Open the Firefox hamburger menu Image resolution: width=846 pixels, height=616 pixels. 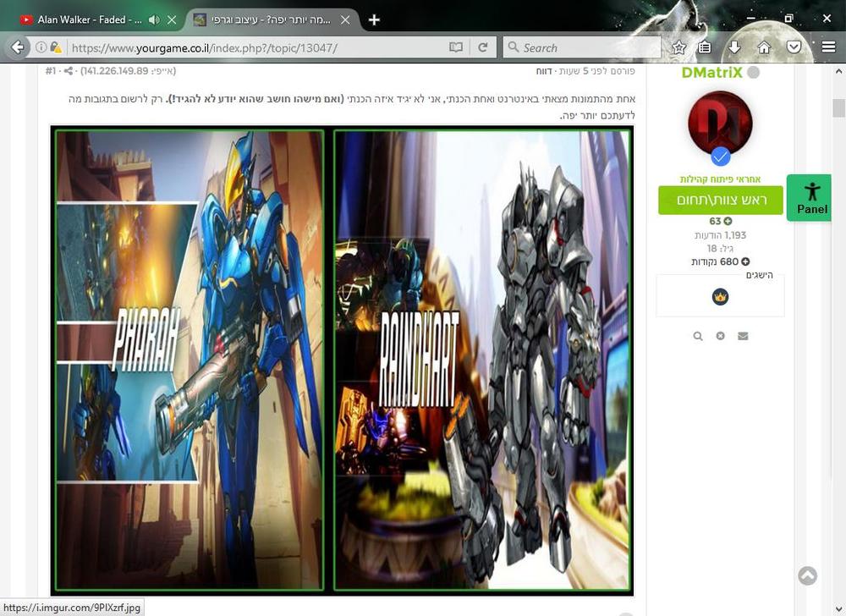(828, 47)
